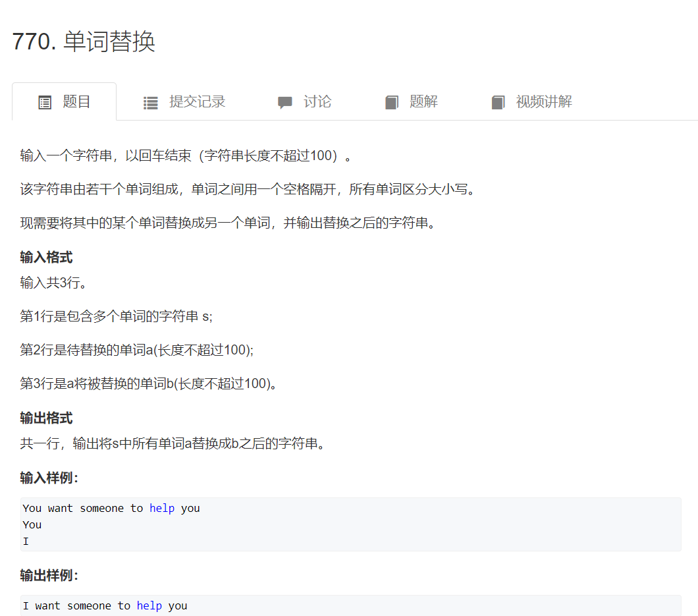Click the line starting 第3行是a将被替换
This screenshot has width=698, height=616.
coord(148,383)
